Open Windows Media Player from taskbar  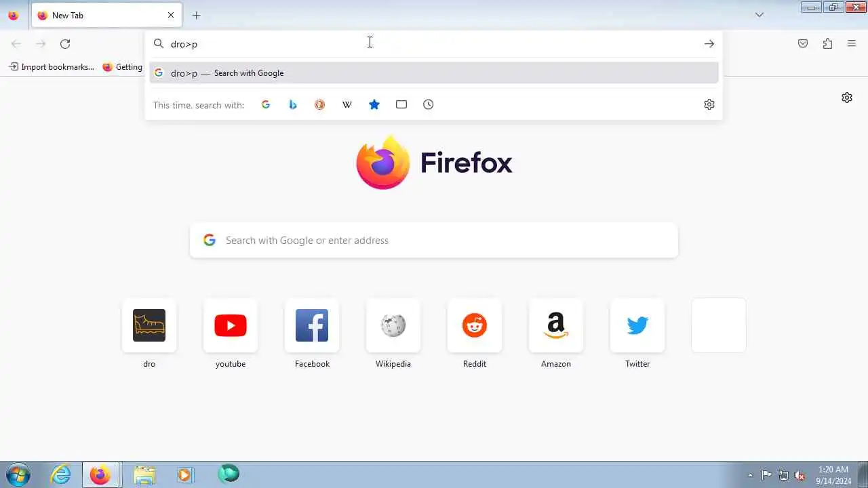click(185, 474)
